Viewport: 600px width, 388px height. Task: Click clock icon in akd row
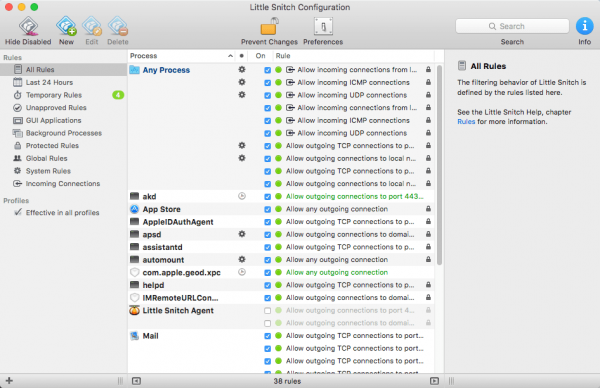tap(242, 196)
